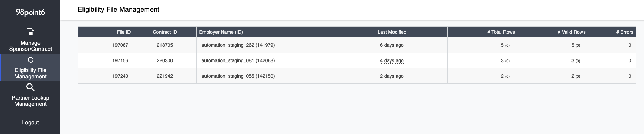Click the Partner Lookup magnifier icon
The width and height of the screenshot is (644, 134).
[31, 87]
